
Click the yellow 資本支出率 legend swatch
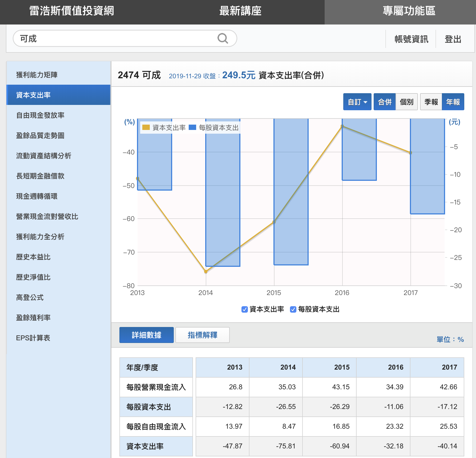(x=146, y=128)
